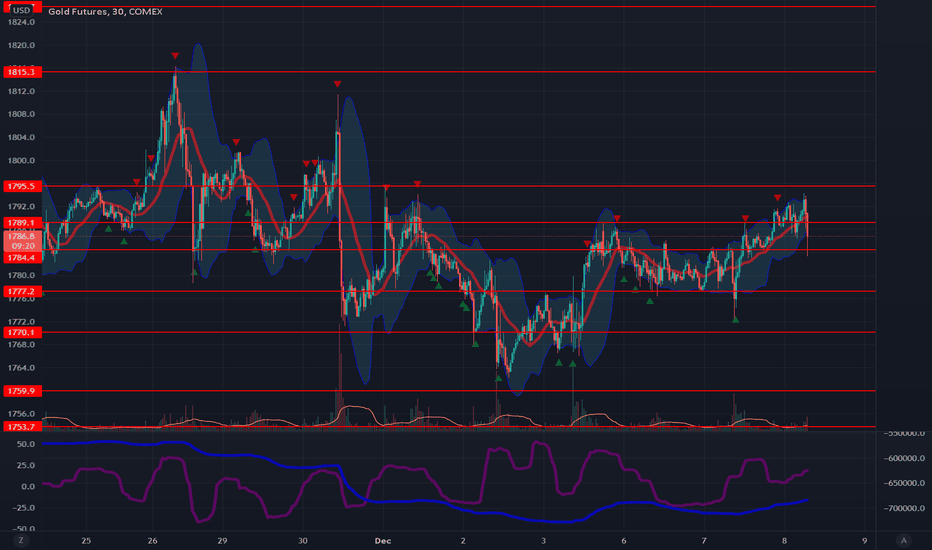This screenshot has width=932, height=550.
Task: Click the -25.0 oscillator scale value
Action: [25, 508]
